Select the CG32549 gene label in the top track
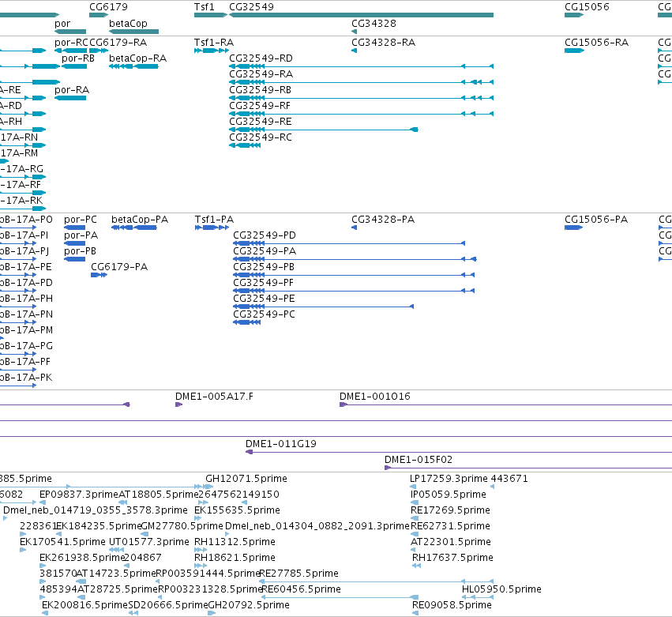Viewport: 672px width, 617px height. click(251, 7)
